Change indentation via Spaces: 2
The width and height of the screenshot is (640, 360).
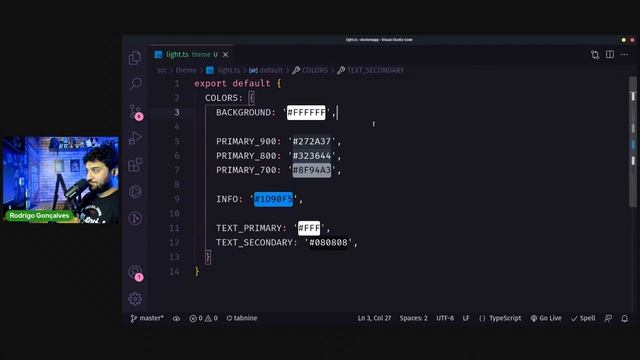click(413, 318)
